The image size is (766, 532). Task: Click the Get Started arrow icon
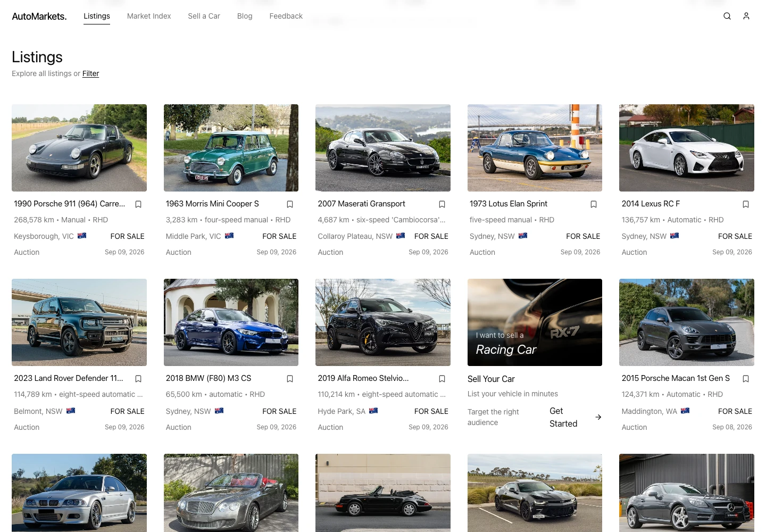point(598,417)
